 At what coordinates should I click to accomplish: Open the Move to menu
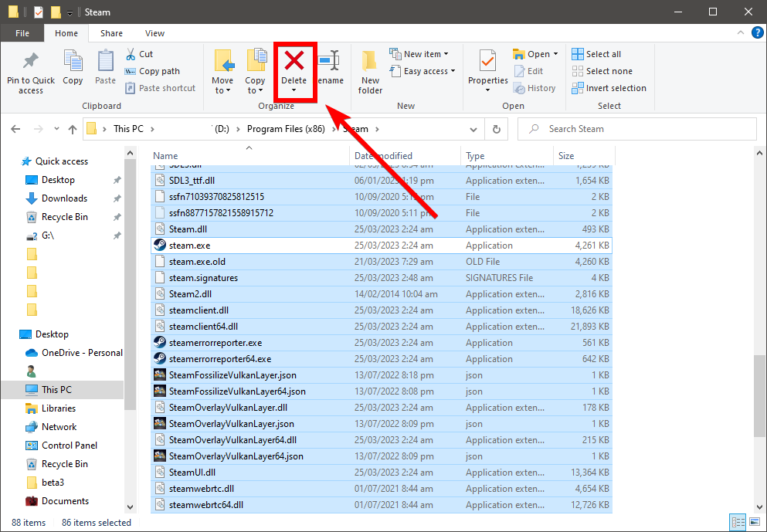click(x=222, y=72)
